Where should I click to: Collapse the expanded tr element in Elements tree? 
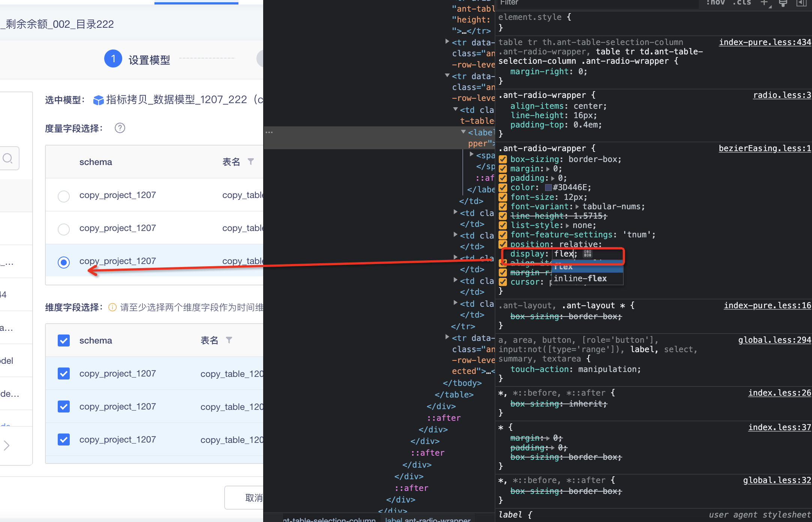[x=447, y=76]
